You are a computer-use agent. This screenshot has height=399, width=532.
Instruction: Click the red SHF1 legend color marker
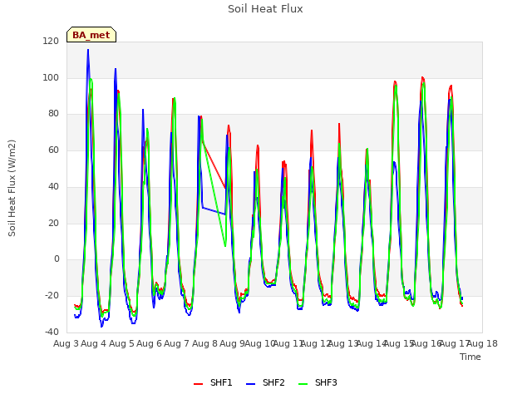click(198, 384)
